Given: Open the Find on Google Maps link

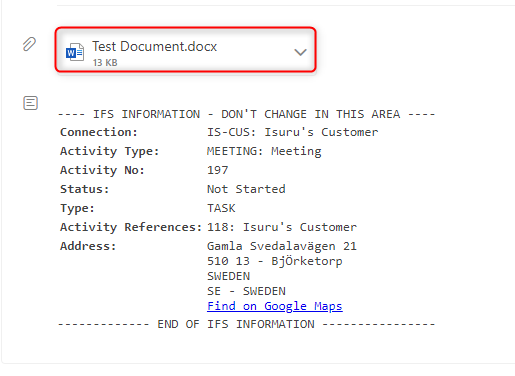Looking at the screenshot, I should point(275,306).
